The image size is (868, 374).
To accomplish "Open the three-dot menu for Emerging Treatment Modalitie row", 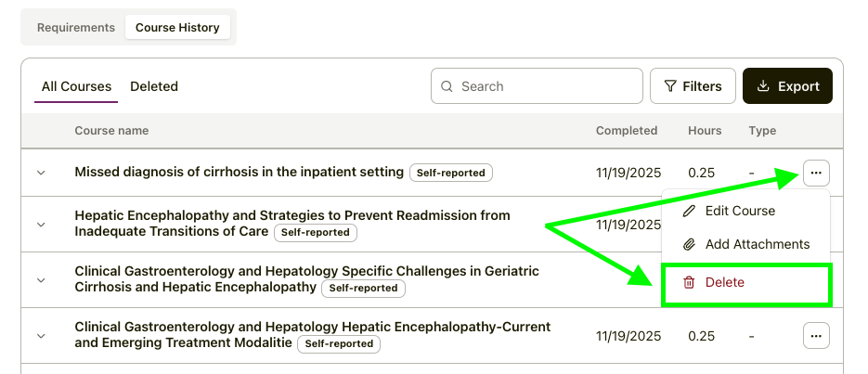I will click(x=816, y=336).
